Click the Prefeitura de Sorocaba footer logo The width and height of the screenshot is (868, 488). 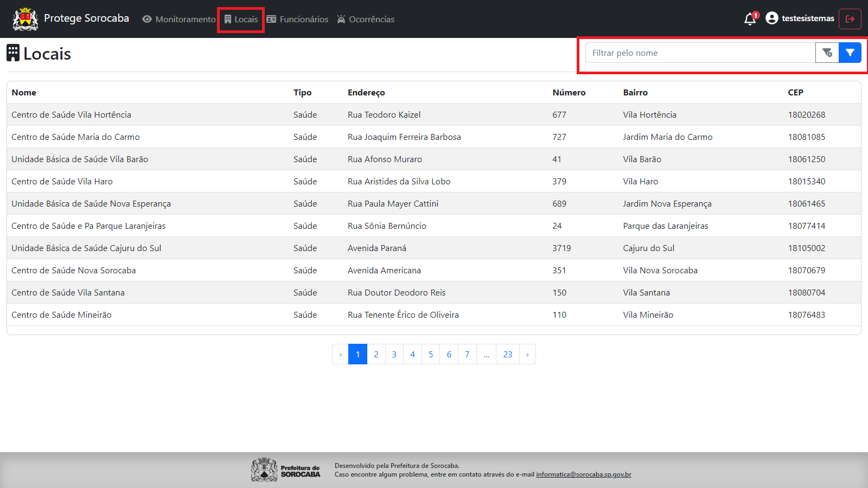coord(285,470)
